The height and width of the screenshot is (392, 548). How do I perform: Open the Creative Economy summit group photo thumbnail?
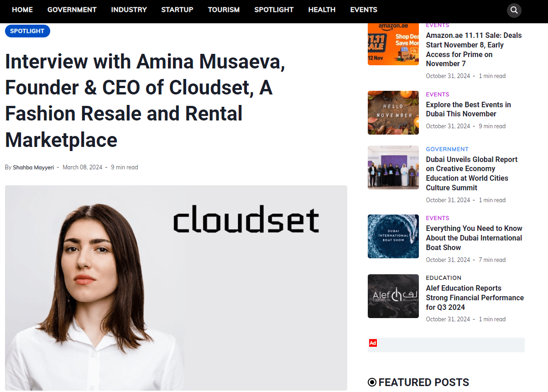coord(393,167)
